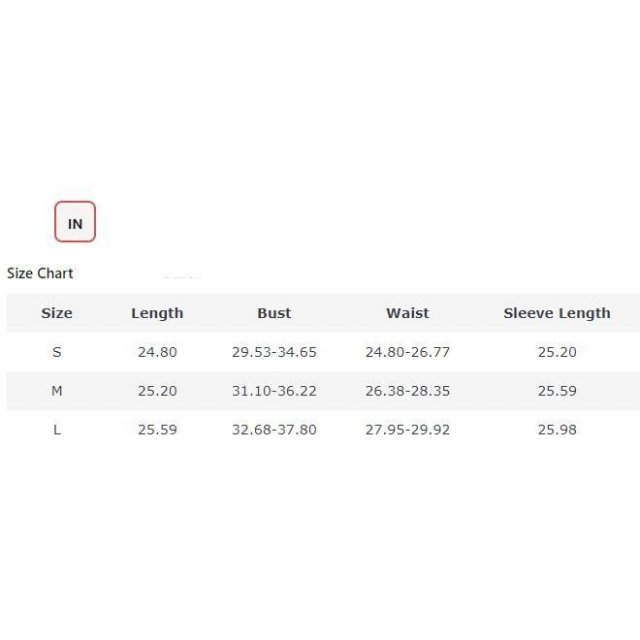Click the waist range 26.38-28.35
Screen dimensions: 640x640
[407, 391]
